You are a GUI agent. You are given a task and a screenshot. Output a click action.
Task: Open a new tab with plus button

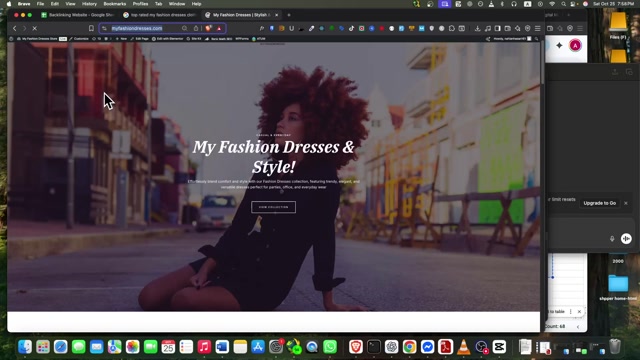tap(289, 15)
